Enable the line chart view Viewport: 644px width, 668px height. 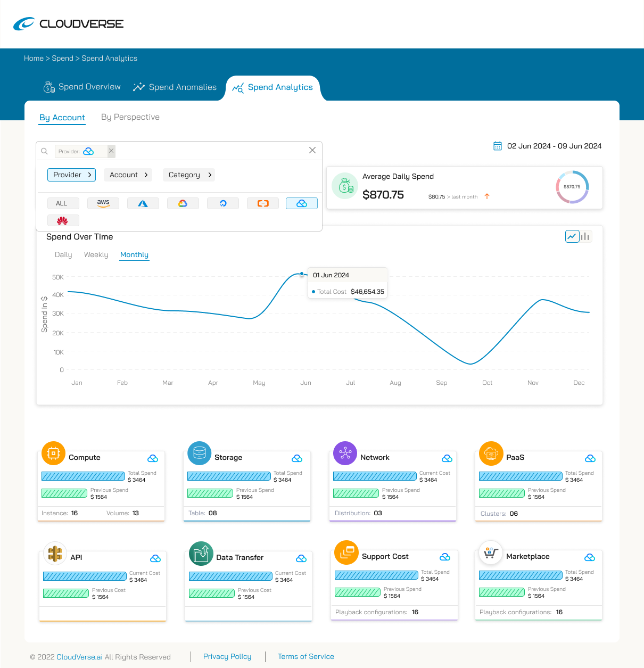(x=572, y=236)
